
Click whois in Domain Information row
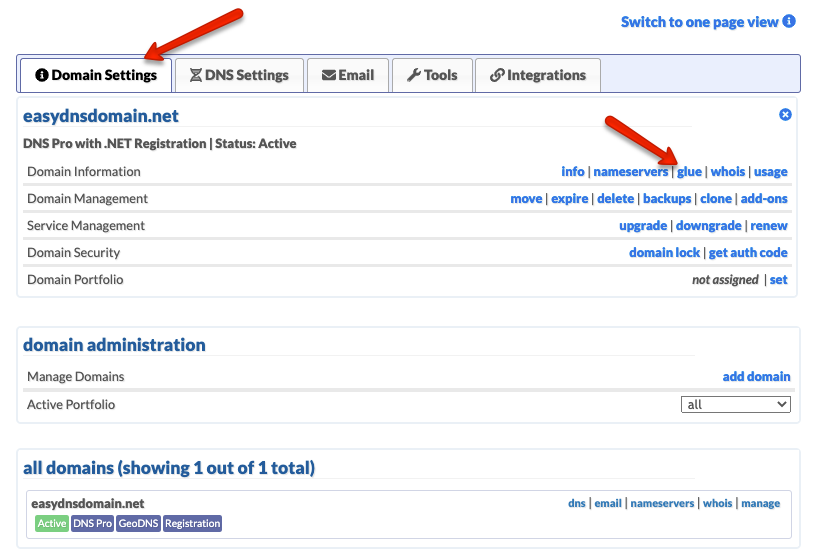tap(728, 171)
